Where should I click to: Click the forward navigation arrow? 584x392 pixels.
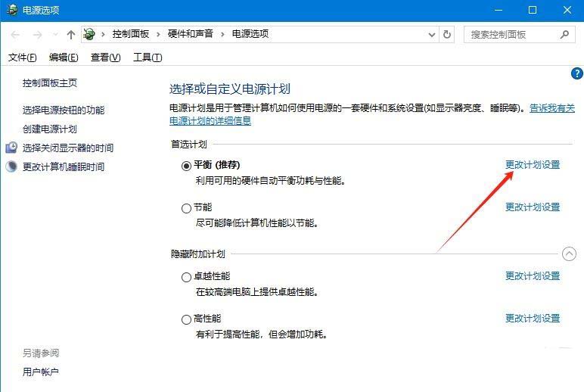click(x=37, y=35)
